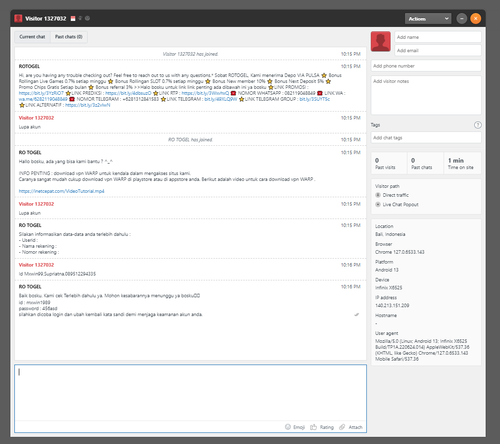This screenshot has height=444, width=500.
Task: Open the wa.me WhatsApp link
Action: (x=43, y=99)
